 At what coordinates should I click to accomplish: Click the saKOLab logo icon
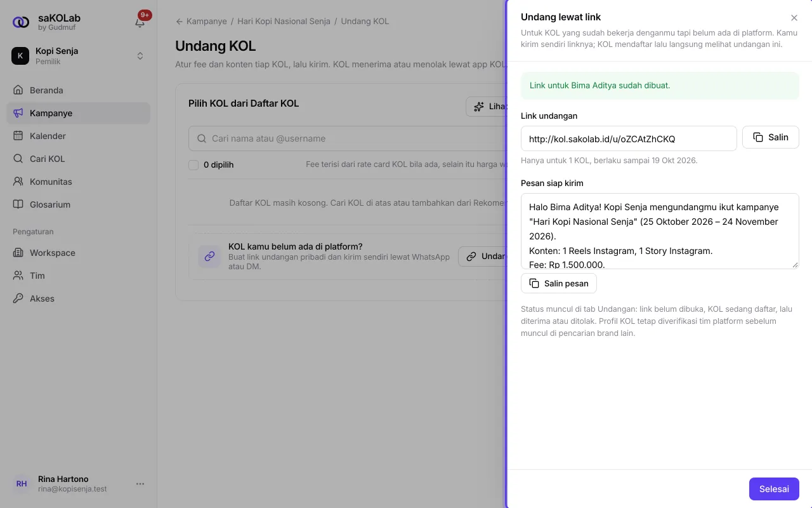click(x=21, y=22)
